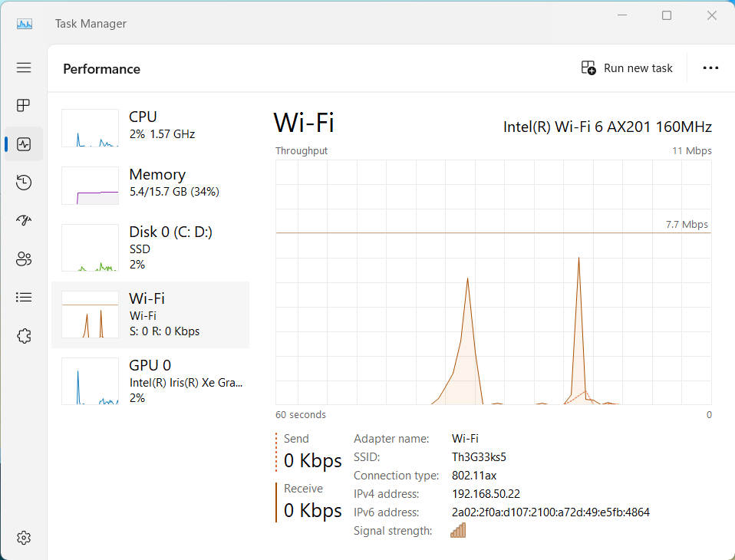The width and height of the screenshot is (735, 560).
Task: Click the CPU 2% 1.57 GHz text
Action: pyautogui.click(x=162, y=134)
